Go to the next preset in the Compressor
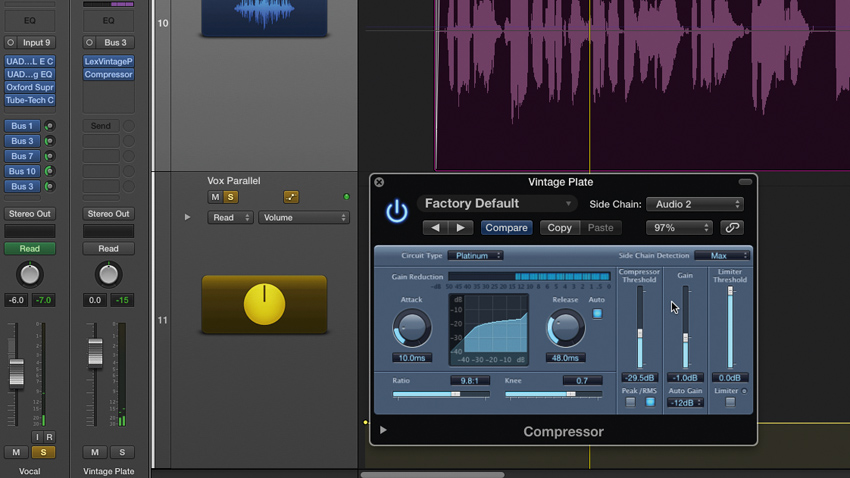Image resolution: width=850 pixels, height=478 pixels. click(x=461, y=228)
